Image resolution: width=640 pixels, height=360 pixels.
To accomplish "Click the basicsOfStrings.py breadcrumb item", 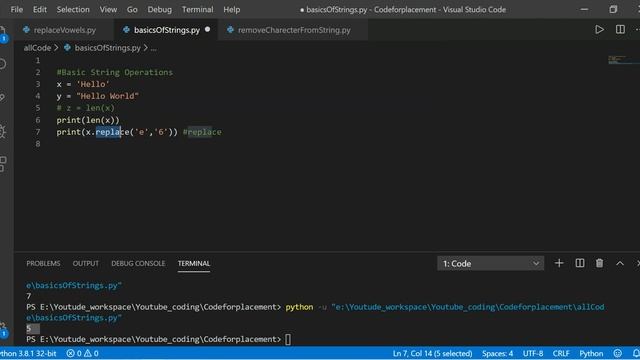I will [107, 48].
